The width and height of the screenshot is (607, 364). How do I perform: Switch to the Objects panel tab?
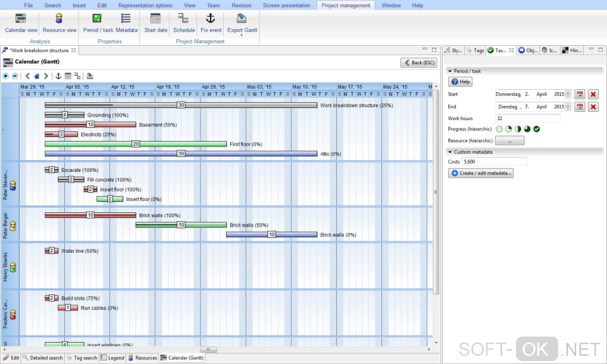click(528, 51)
